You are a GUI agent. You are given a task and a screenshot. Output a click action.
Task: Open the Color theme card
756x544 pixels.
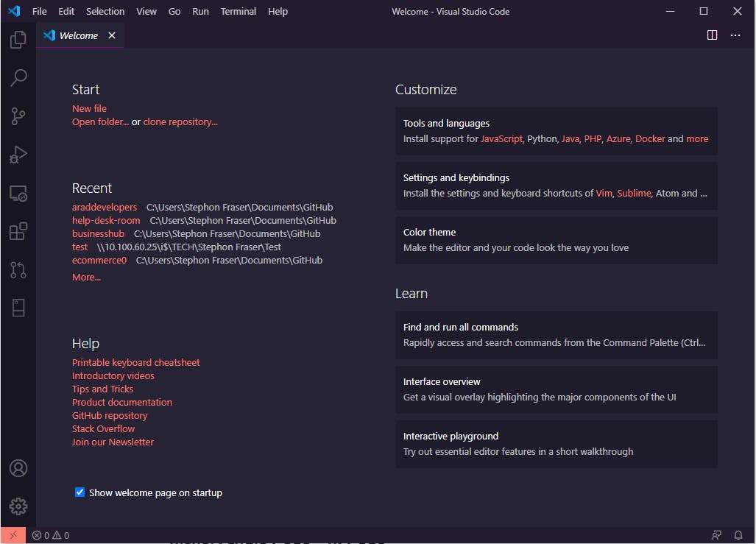557,240
